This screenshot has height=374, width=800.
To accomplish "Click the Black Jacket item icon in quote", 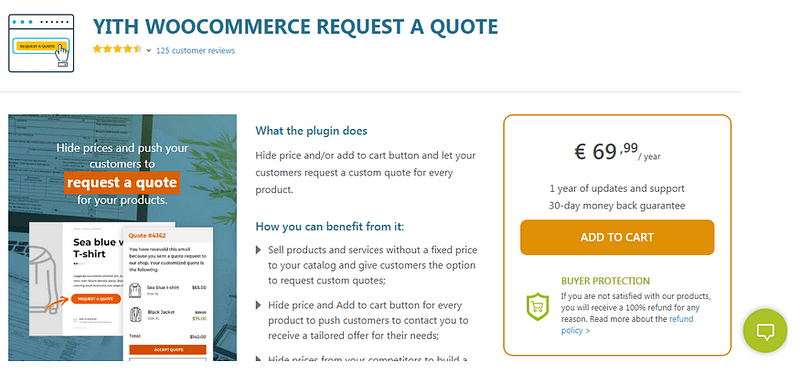I will click(135, 314).
